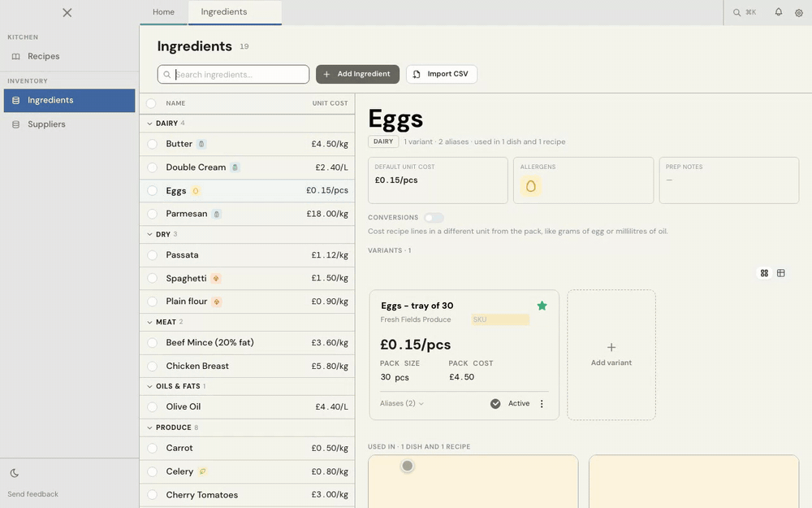The width and height of the screenshot is (812, 508).
Task: Click the yellow SKU field on variant card
Action: pyautogui.click(x=500, y=319)
